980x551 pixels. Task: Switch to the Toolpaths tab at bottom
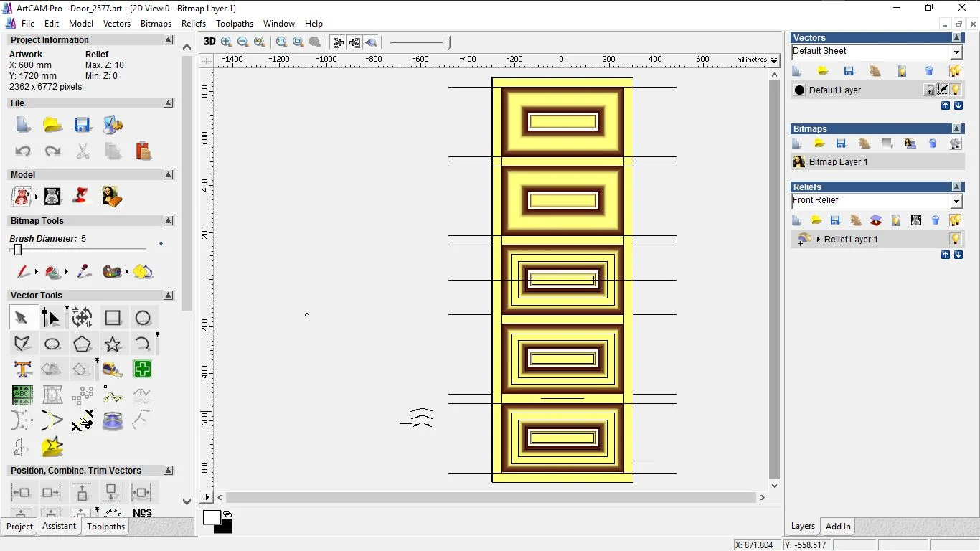(105, 527)
